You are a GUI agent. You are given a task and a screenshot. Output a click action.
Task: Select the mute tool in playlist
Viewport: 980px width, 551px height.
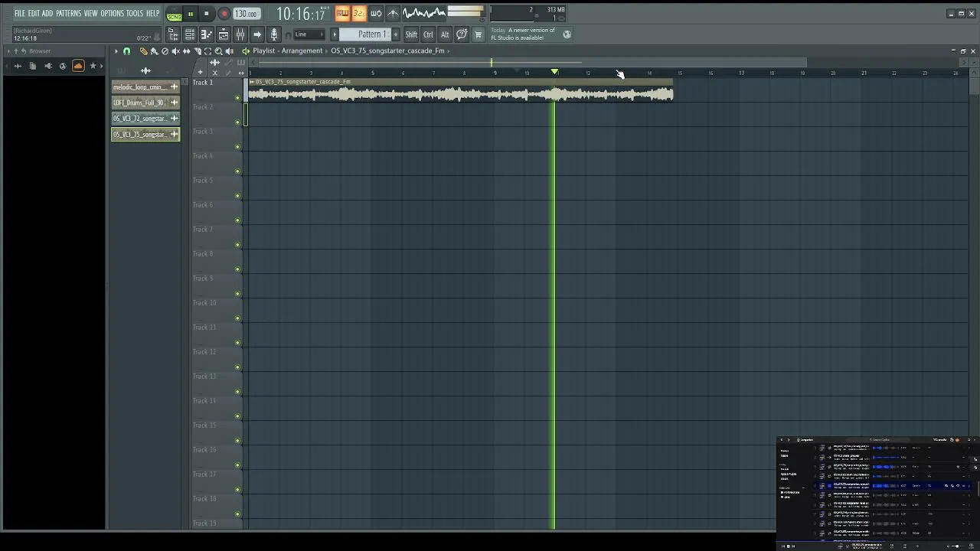point(175,51)
